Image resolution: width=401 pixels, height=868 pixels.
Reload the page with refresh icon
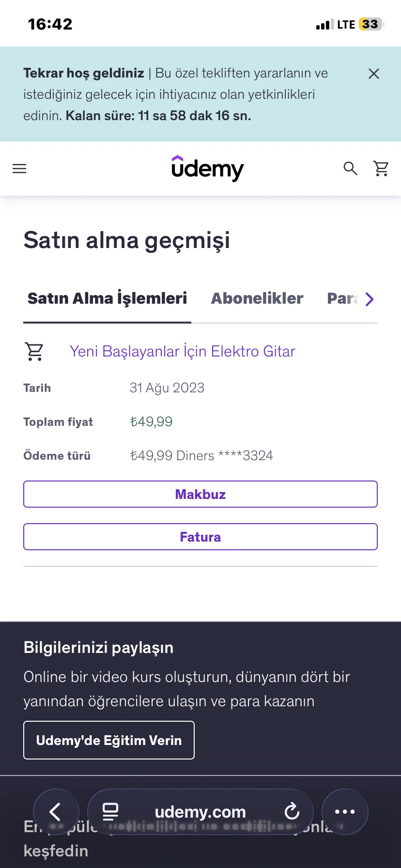(292, 812)
